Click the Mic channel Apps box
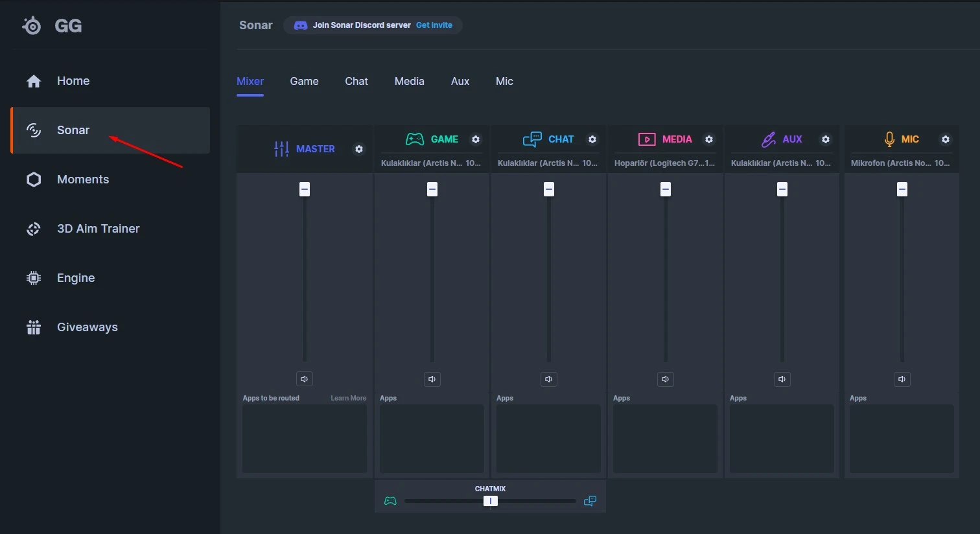The height and width of the screenshot is (534, 980). [902, 439]
